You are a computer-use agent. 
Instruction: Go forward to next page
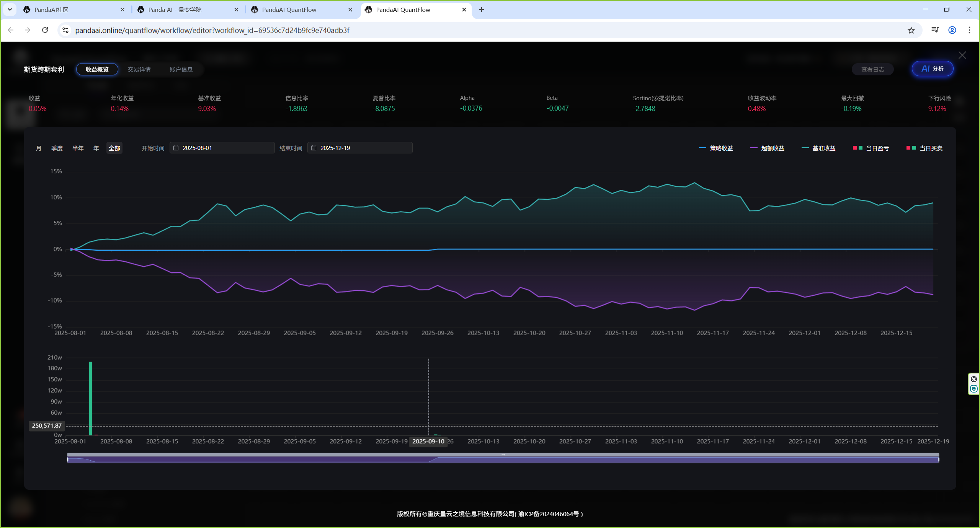click(x=28, y=30)
